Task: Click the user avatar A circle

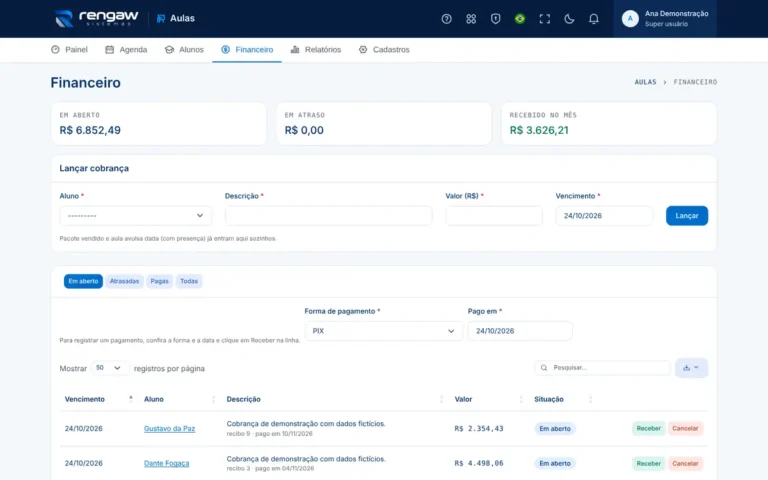Action: [x=630, y=19]
